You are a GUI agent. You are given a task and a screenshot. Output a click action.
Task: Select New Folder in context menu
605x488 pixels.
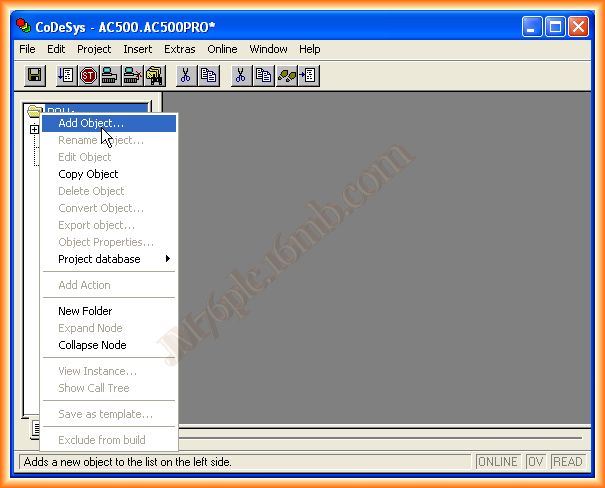[x=85, y=311]
